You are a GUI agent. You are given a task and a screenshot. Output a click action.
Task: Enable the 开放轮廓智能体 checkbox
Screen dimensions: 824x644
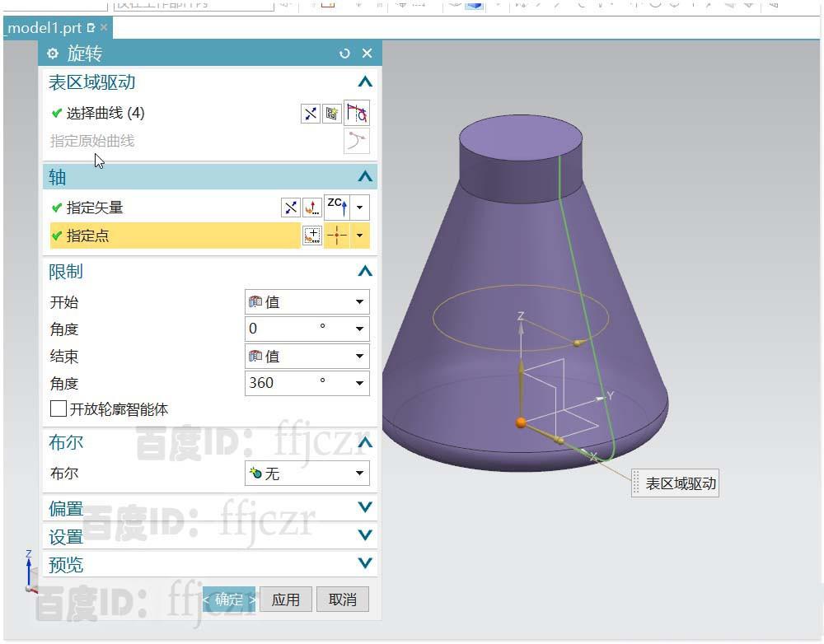(59, 408)
